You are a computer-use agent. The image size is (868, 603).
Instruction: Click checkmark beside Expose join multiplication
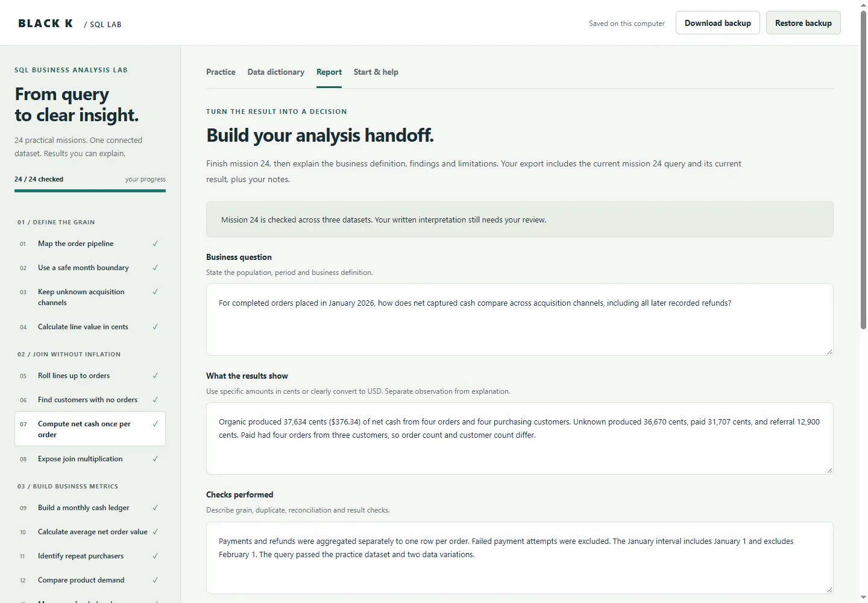(156, 459)
